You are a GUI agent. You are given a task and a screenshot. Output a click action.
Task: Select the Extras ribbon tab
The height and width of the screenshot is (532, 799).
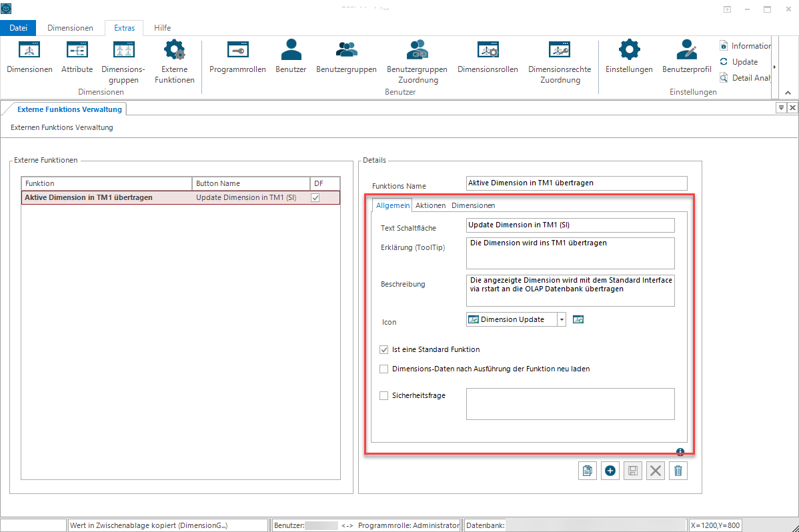[x=124, y=28]
